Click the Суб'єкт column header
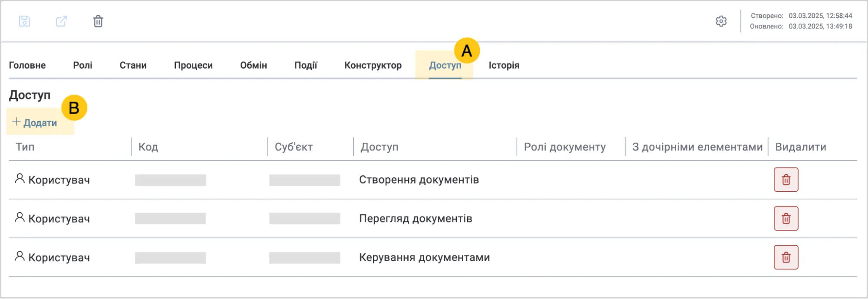 coord(294,147)
